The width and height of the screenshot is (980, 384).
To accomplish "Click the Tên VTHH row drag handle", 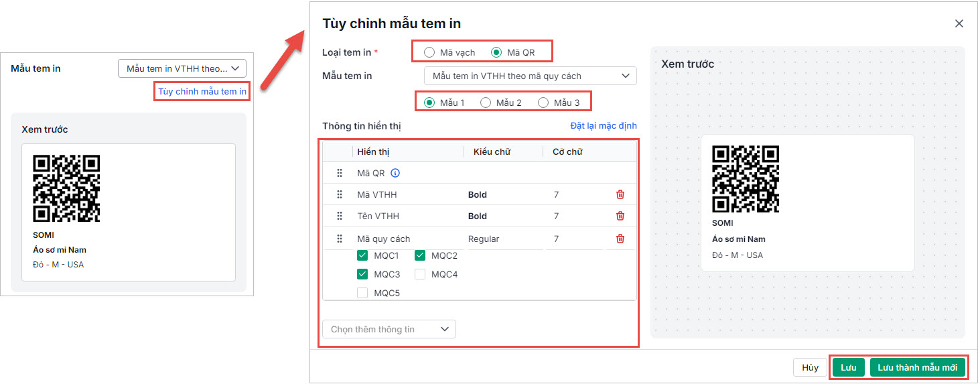I will click(340, 216).
